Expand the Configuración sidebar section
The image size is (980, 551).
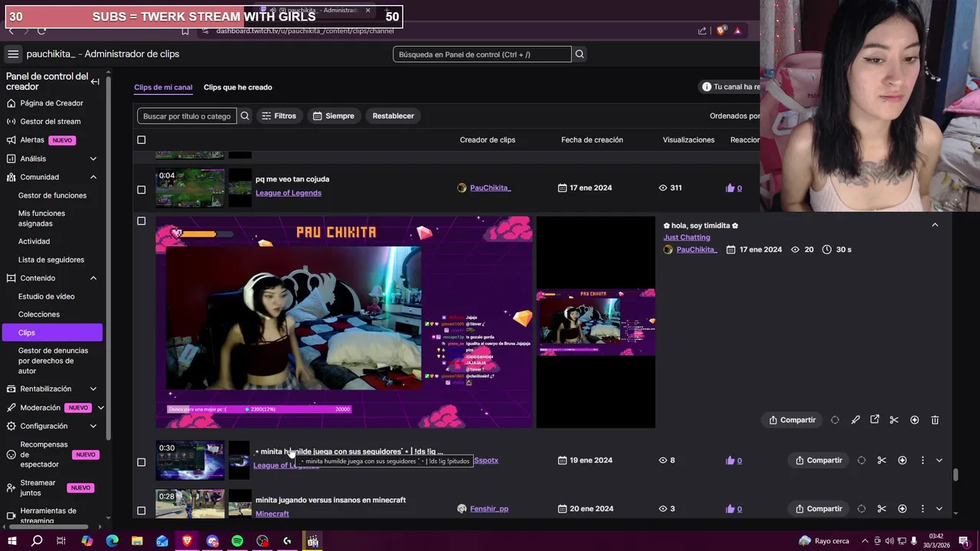click(93, 426)
